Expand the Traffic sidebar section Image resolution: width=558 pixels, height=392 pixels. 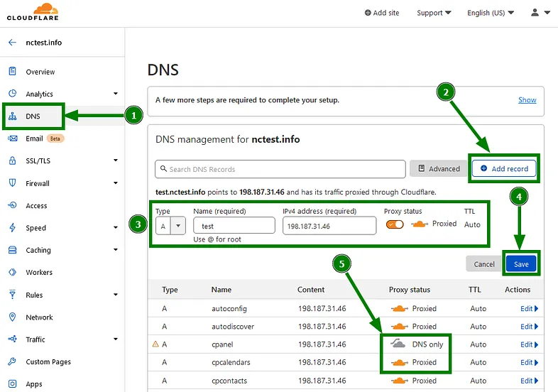pos(116,339)
